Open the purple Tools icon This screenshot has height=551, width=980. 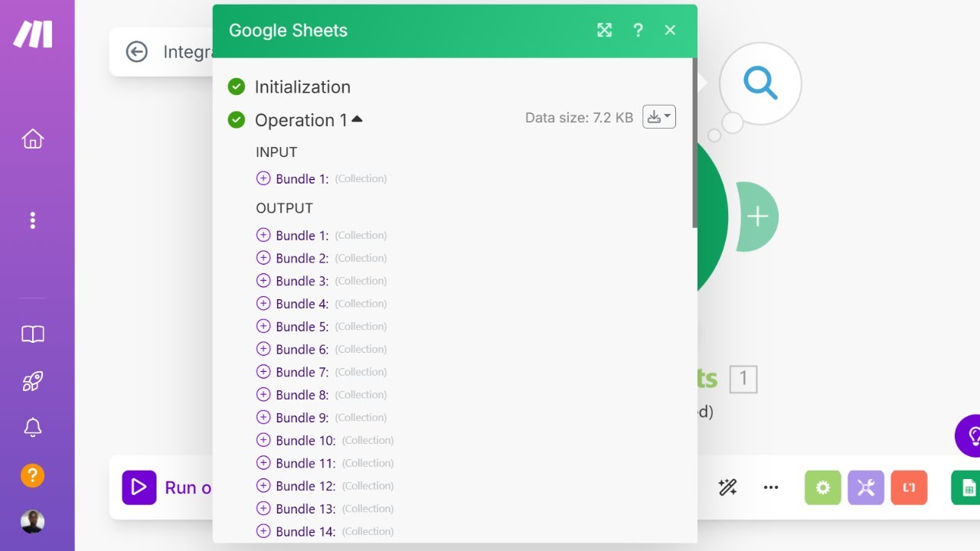(x=866, y=487)
